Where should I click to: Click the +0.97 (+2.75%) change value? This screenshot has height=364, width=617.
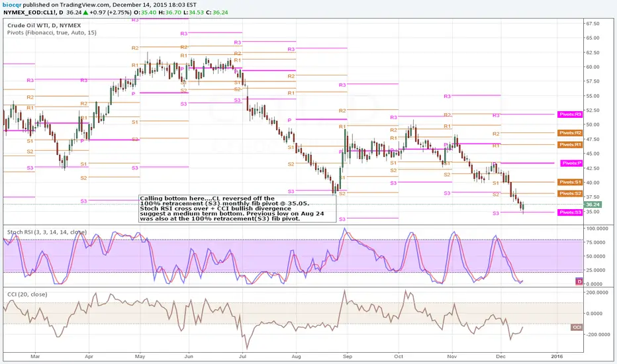point(110,13)
